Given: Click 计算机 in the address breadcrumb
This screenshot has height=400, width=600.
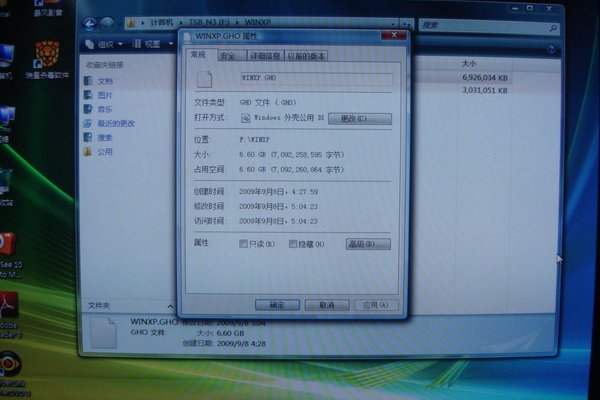Looking at the screenshot, I should (162, 23).
